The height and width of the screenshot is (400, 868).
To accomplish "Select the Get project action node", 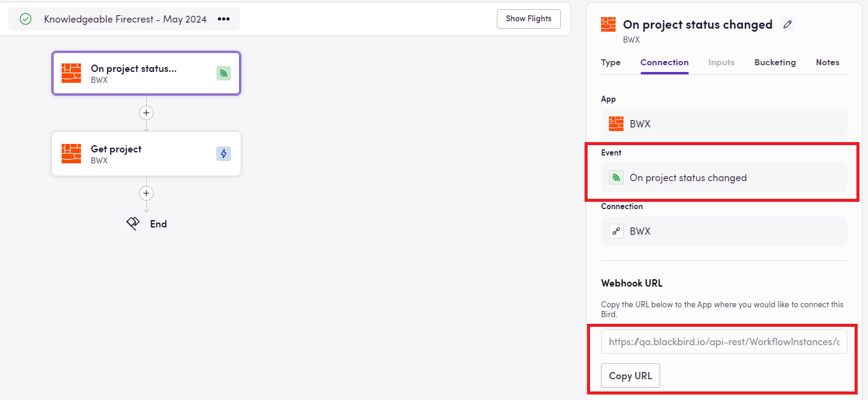I will (x=146, y=154).
